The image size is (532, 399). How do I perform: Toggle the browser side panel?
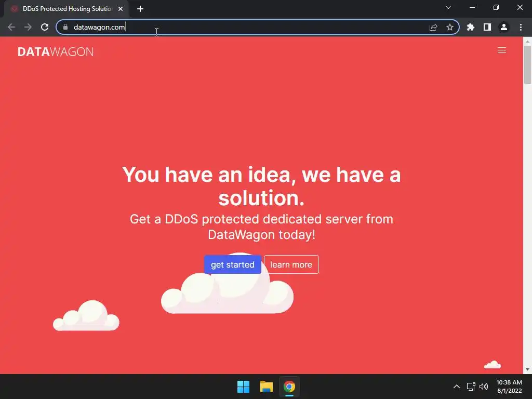click(x=487, y=27)
